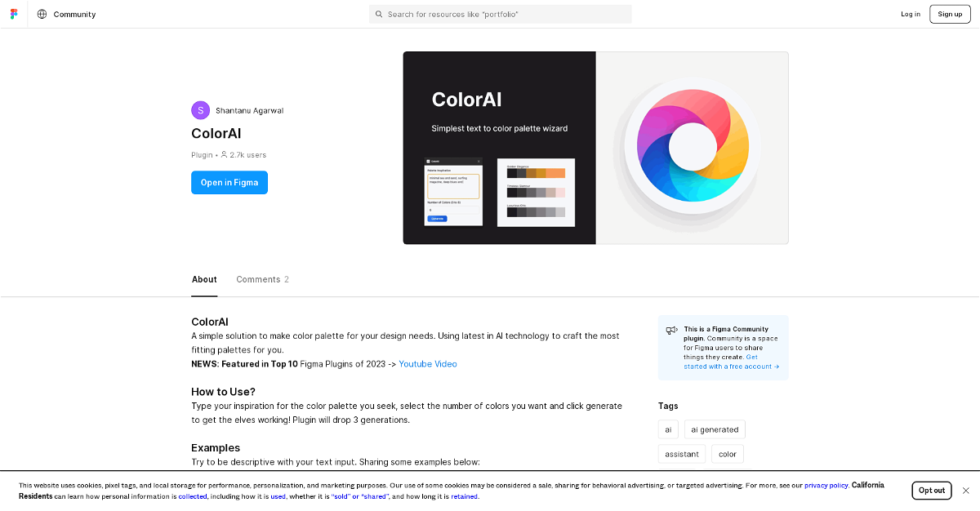This screenshot has height=511, width=980.
Task: Click the users count icon
Action: tap(224, 154)
